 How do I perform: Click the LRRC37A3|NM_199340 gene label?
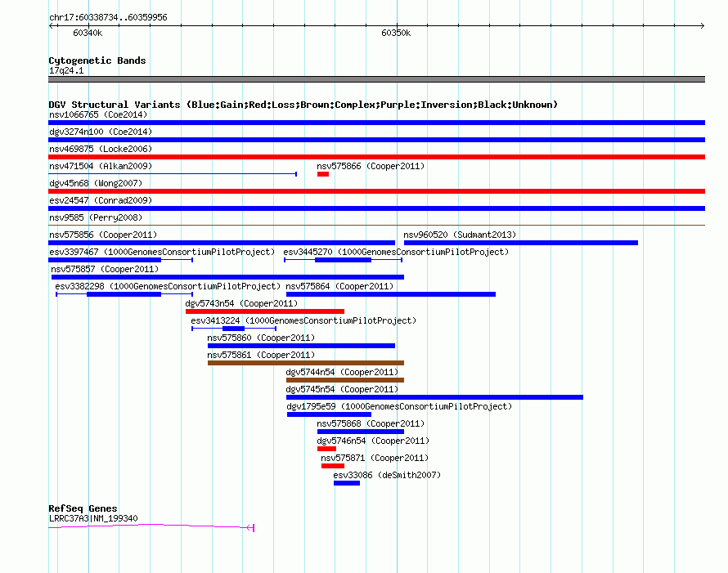coord(93,518)
